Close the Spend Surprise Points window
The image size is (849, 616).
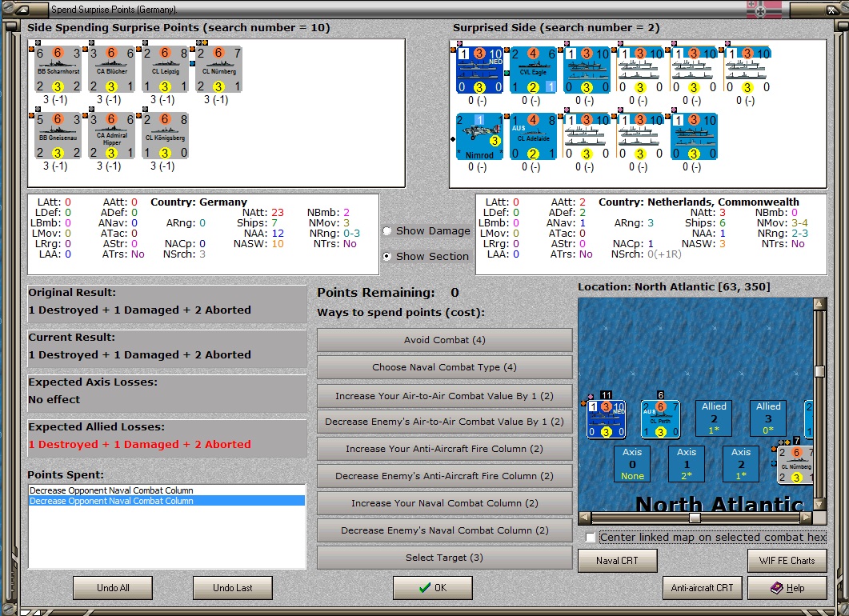(831, 10)
